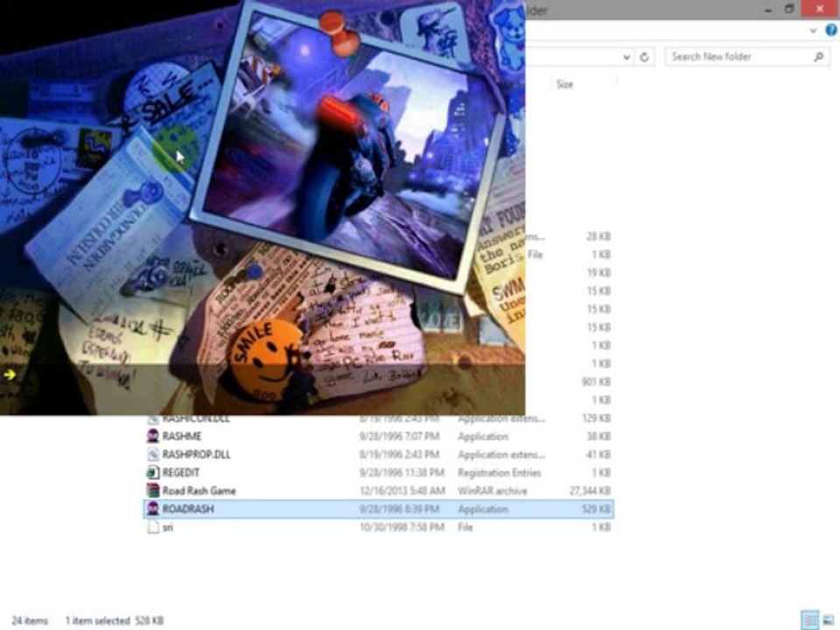The height and width of the screenshot is (630, 840).
Task: Click the 38 KB size value
Action: [x=598, y=437]
